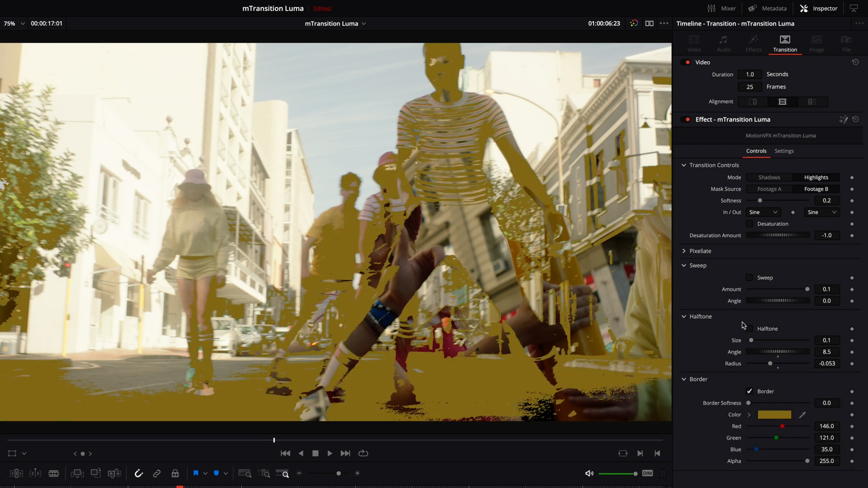
Task: Enable the Sweep checkbox
Action: click(x=750, y=277)
